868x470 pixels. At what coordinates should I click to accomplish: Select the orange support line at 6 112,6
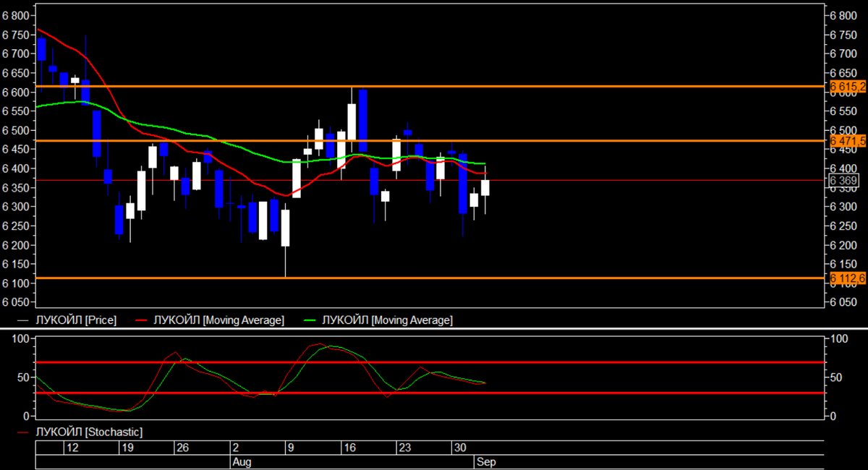[430, 278]
